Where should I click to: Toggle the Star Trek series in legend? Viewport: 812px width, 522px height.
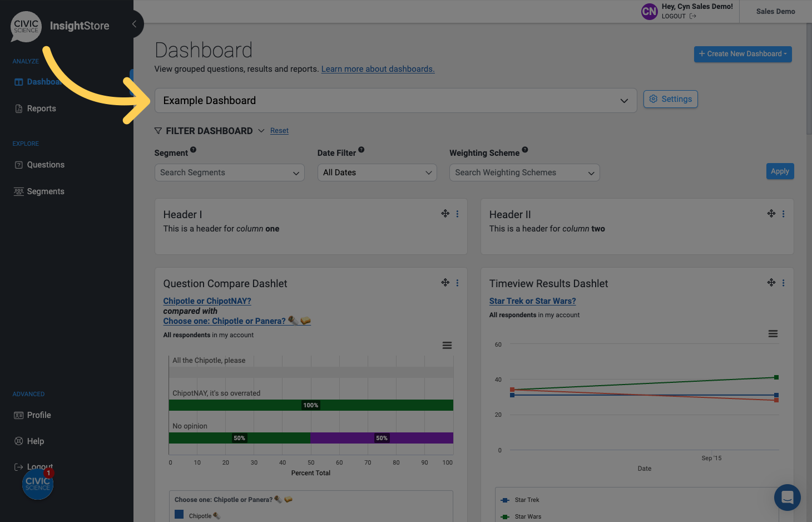click(521, 500)
